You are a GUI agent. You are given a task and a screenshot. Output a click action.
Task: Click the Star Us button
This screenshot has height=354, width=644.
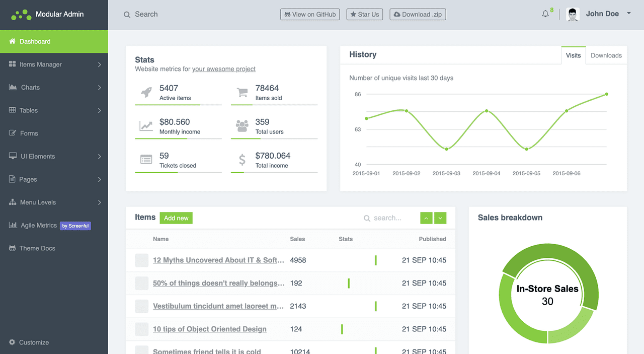[364, 14]
